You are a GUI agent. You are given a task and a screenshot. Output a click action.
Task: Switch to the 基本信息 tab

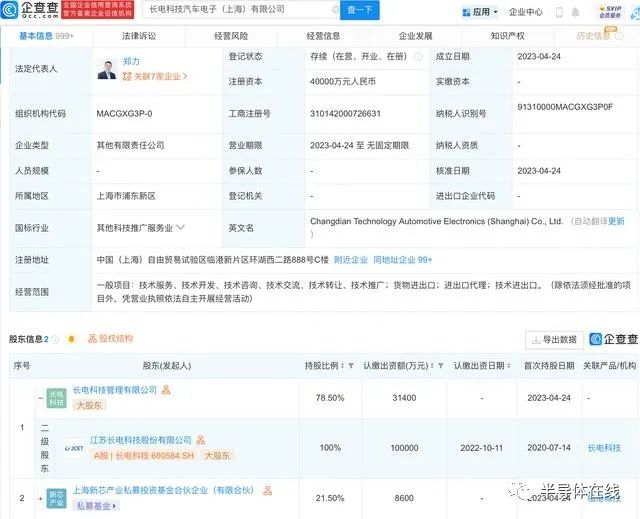[x=46, y=36]
